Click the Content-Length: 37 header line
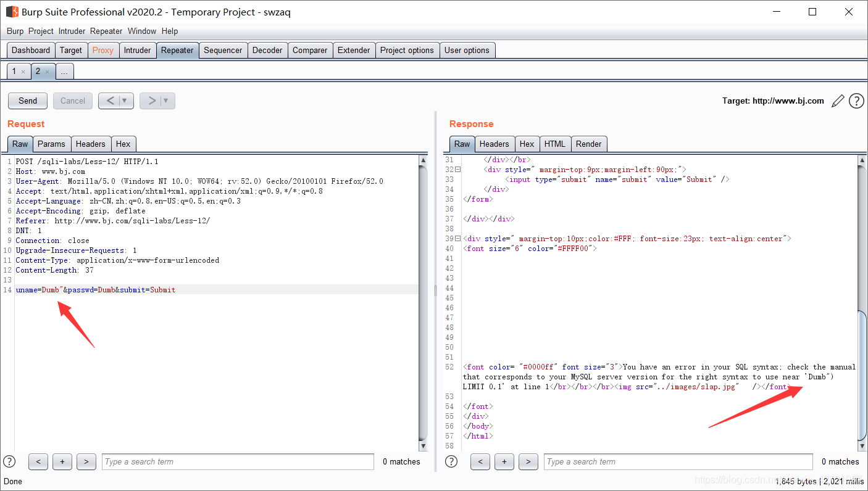The width and height of the screenshot is (868, 491). pos(55,270)
